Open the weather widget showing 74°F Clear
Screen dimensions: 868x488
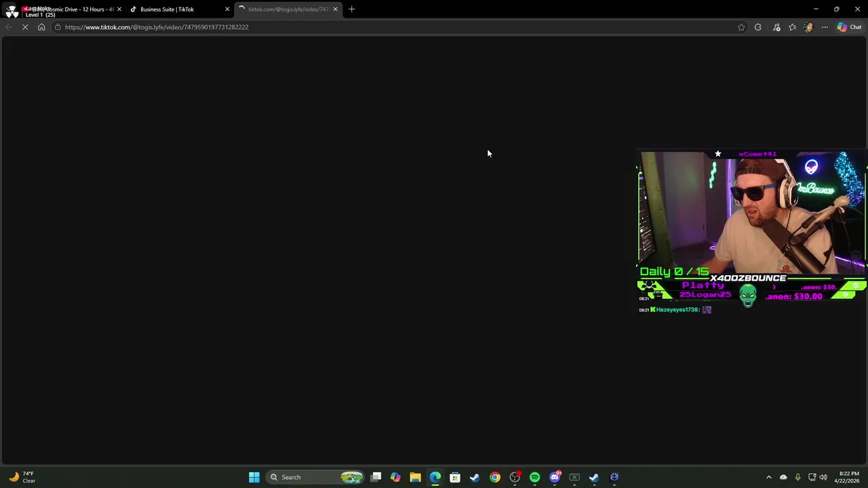click(22, 477)
